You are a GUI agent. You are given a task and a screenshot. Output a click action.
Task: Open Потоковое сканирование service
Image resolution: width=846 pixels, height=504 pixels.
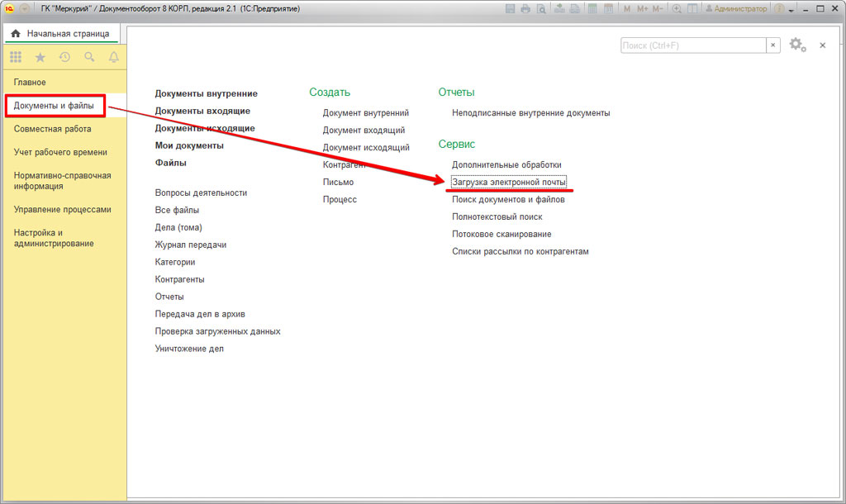pos(501,234)
